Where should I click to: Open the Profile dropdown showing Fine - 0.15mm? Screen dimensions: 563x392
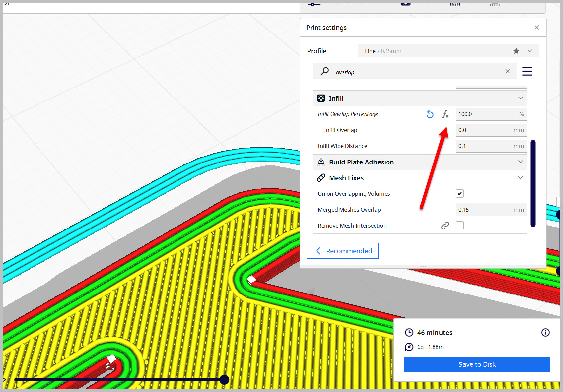coord(530,51)
